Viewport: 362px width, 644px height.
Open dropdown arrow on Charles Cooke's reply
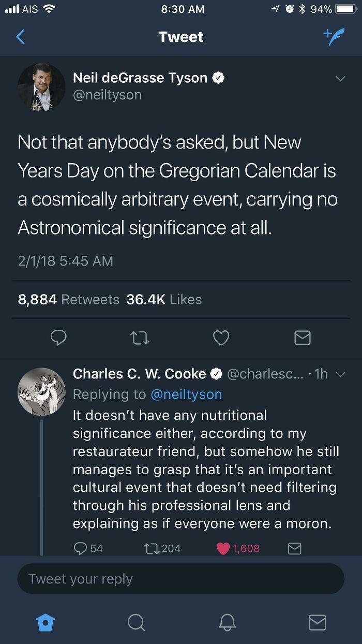340,374
